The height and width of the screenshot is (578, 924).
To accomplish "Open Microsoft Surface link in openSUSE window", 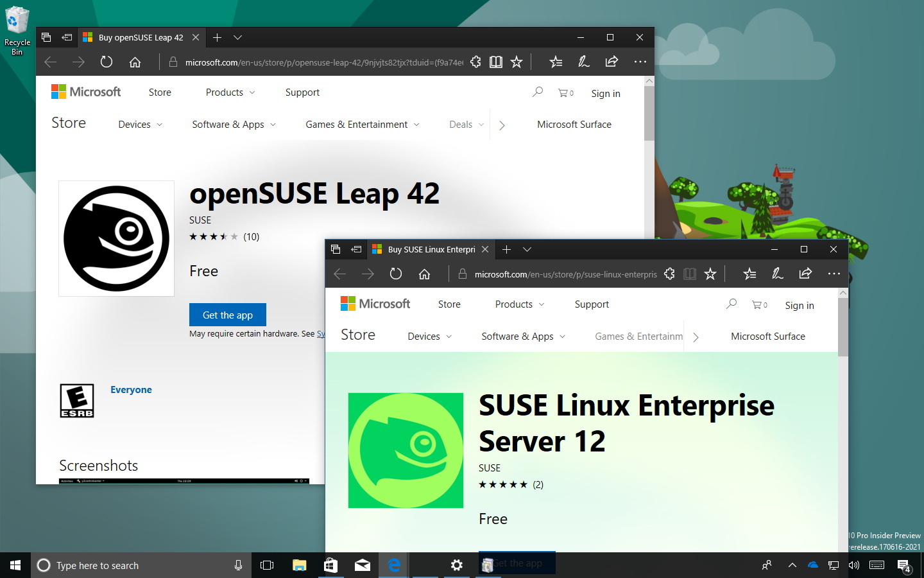I will tap(574, 125).
